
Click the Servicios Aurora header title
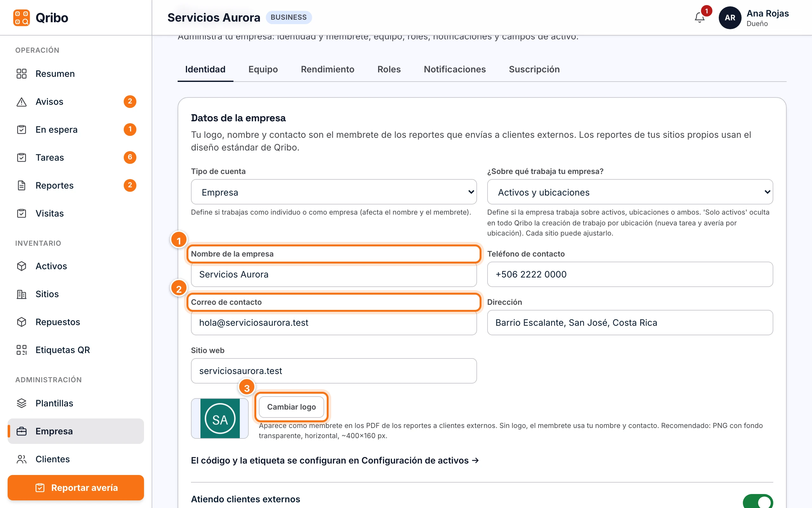coord(214,17)
